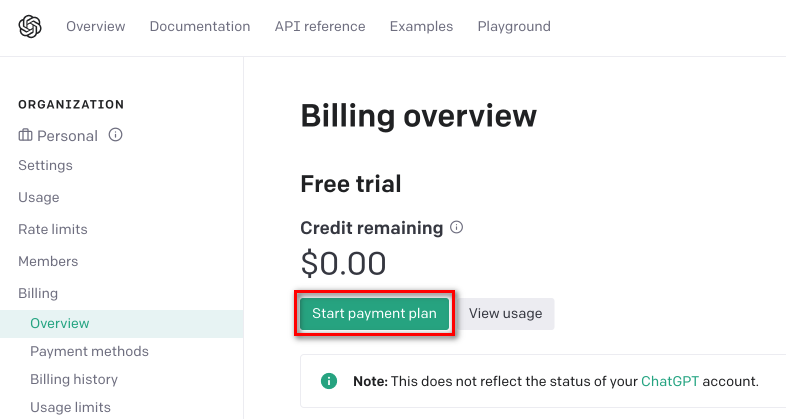The image size is (786, 419).
Task: Open the Playground
Action: (x=514, y=26)
